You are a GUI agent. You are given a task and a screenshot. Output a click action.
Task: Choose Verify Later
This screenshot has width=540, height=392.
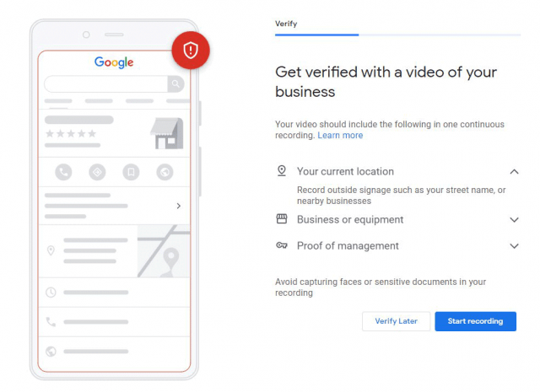pyautogui.click(x=396, y=321)
